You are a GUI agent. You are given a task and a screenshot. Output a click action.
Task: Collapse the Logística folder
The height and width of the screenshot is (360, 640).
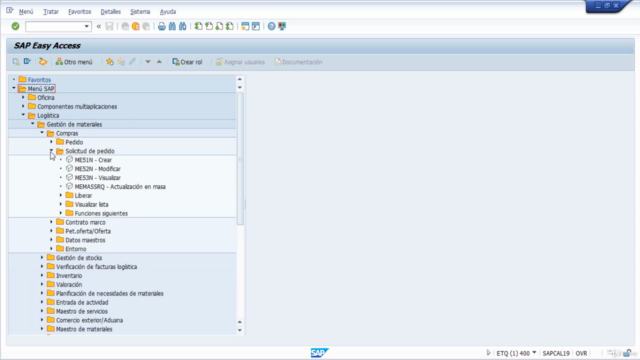tap(23, 115)
